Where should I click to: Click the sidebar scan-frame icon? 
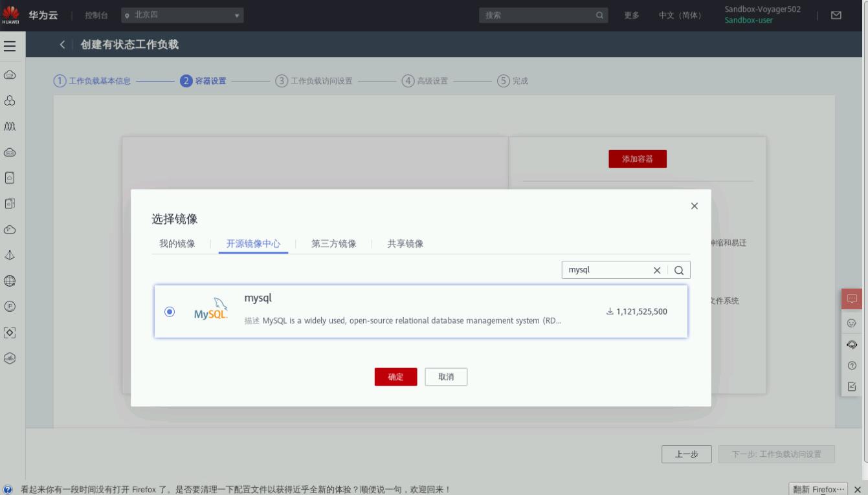10,332
